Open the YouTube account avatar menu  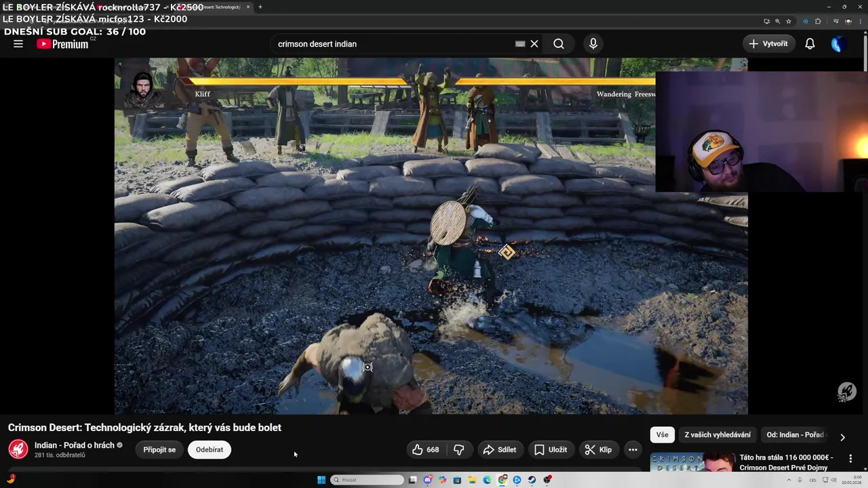pos(838,43)
